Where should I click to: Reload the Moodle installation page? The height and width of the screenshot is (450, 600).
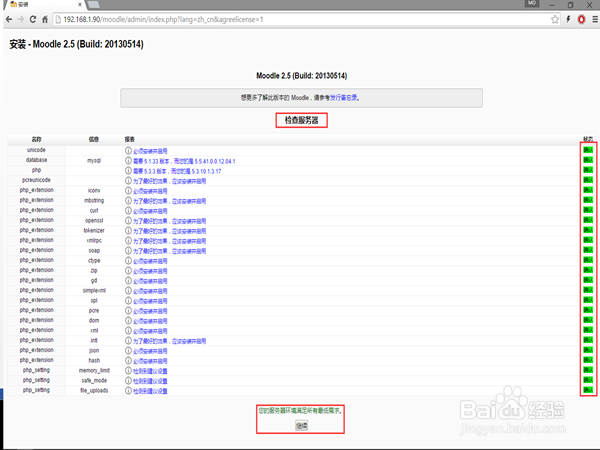point(33,19)
